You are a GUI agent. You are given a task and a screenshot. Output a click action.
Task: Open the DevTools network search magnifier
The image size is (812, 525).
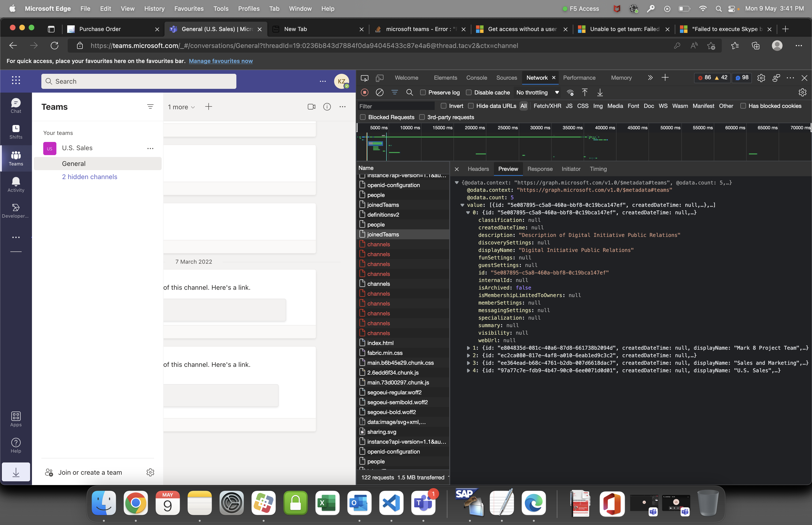tap(410, 92)
